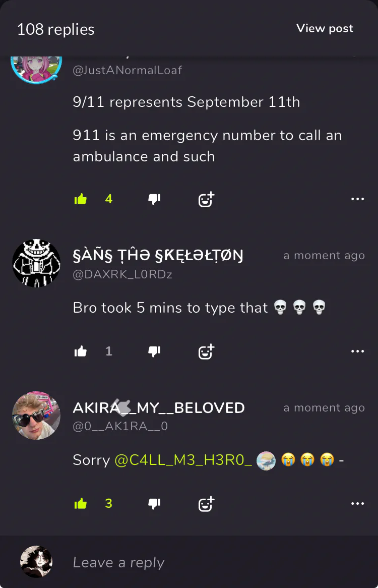This screenshot has height=588, width=378.
Task: Open more options for JustANormalLoaf comment
Action: pos(357,199)
